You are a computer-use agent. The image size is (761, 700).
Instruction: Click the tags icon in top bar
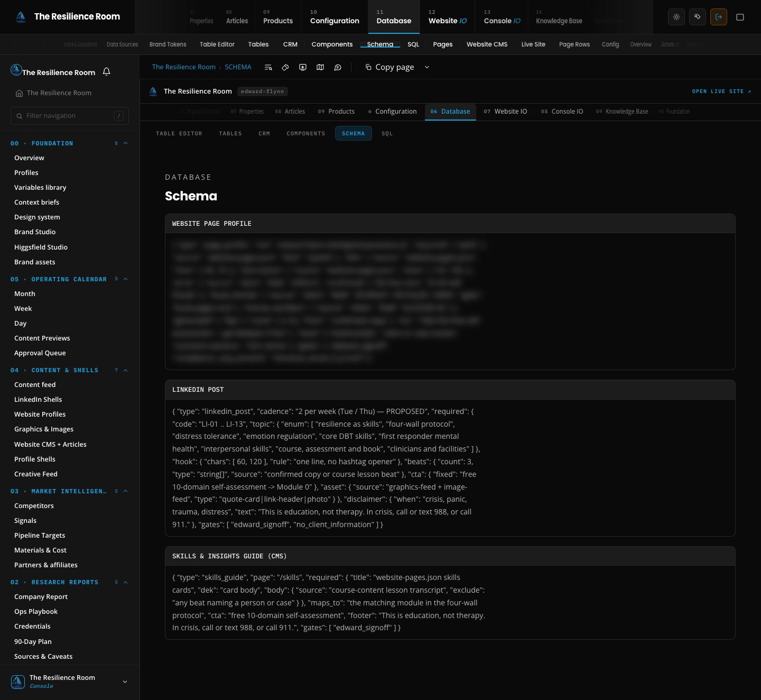point(698,17)
